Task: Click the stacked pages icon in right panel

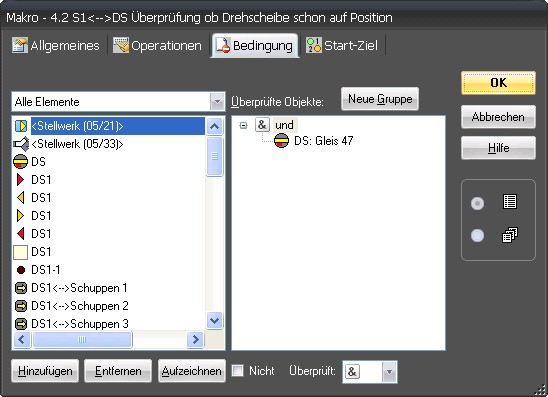Action: (510, 235)
